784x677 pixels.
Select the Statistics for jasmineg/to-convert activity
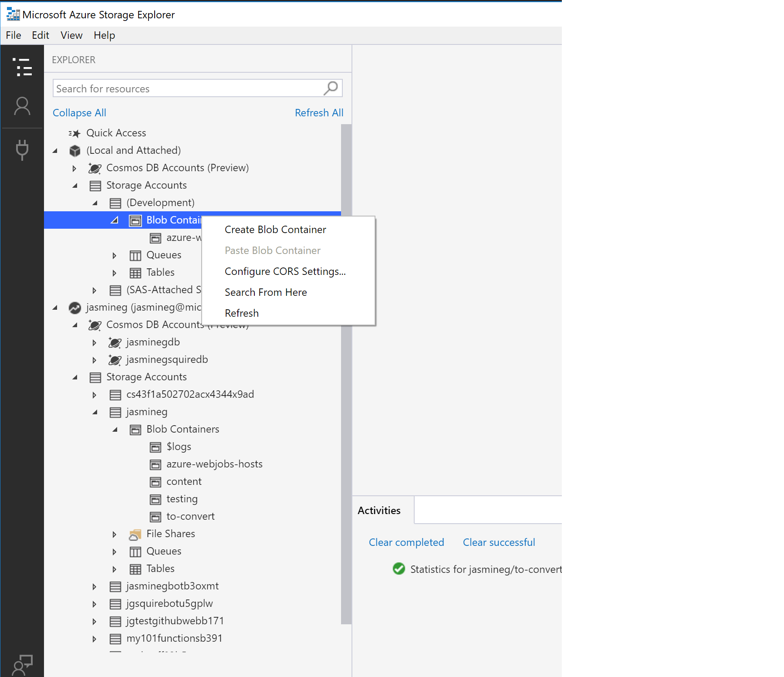pyautogui.click(x=486, y=569)
